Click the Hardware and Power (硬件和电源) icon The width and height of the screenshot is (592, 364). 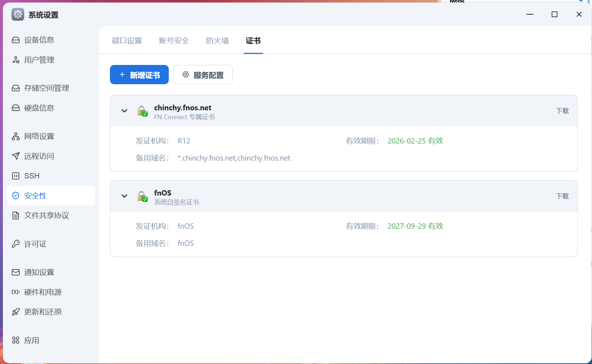tap(16, 292)
